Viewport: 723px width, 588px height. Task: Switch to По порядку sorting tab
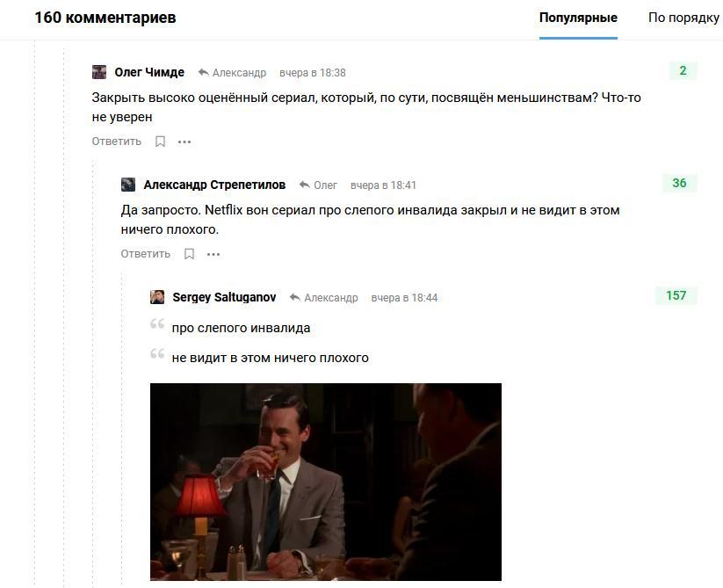(x=683, y=18)
